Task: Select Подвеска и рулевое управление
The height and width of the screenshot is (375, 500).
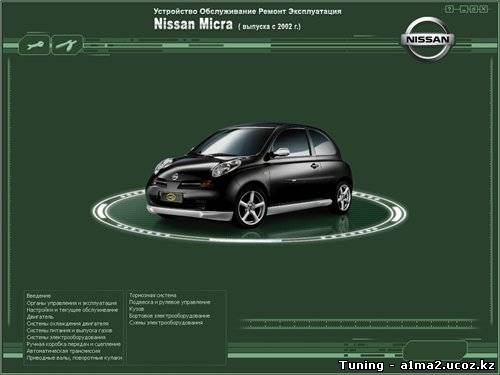Action: (170, 302)
